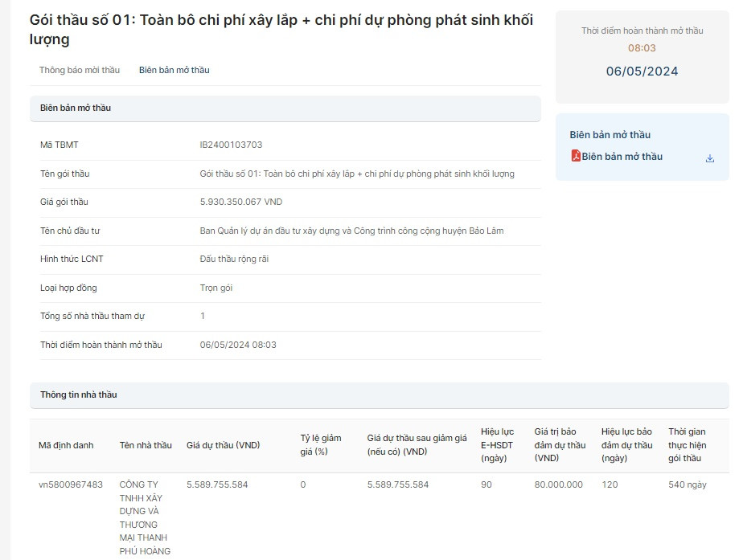Click the Thời gian thực hiện gói thầu header
Viewport: 739px width, 560px height.
(688, 444)
